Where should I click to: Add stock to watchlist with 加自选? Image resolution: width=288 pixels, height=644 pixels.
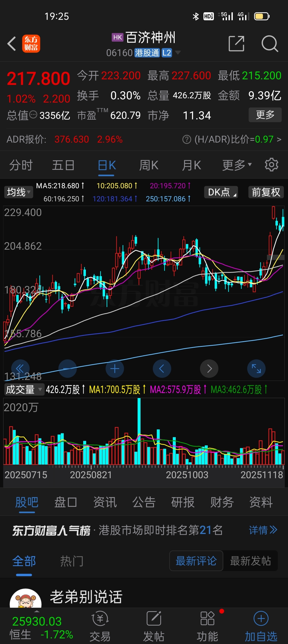[x=261, y=626]
